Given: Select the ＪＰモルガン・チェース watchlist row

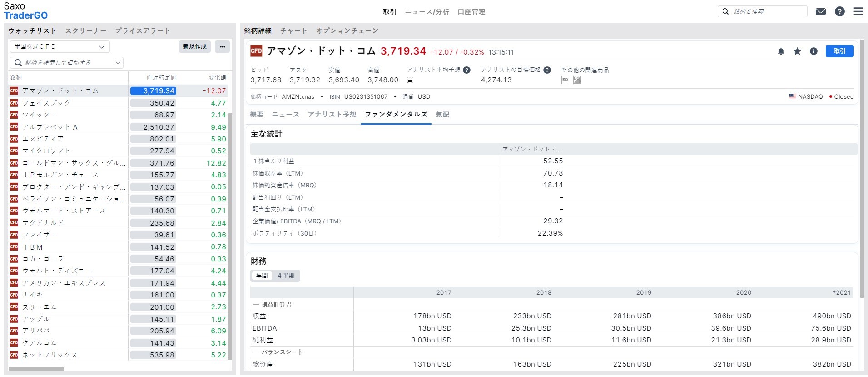Looking at the screenshot, I should click(x=118, y=175).
